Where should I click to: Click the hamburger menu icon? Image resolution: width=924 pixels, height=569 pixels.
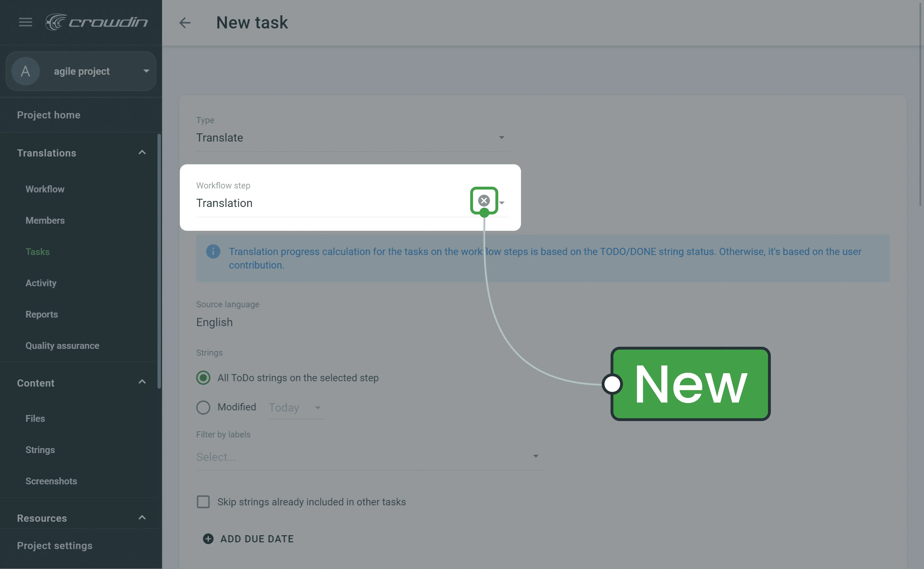click(x=25, y=22)
